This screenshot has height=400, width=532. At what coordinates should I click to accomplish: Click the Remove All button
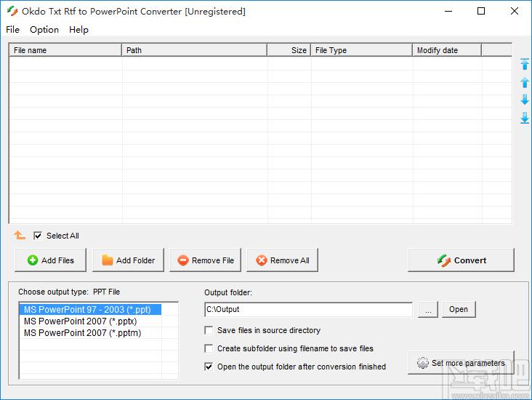[x=282, y=260]
